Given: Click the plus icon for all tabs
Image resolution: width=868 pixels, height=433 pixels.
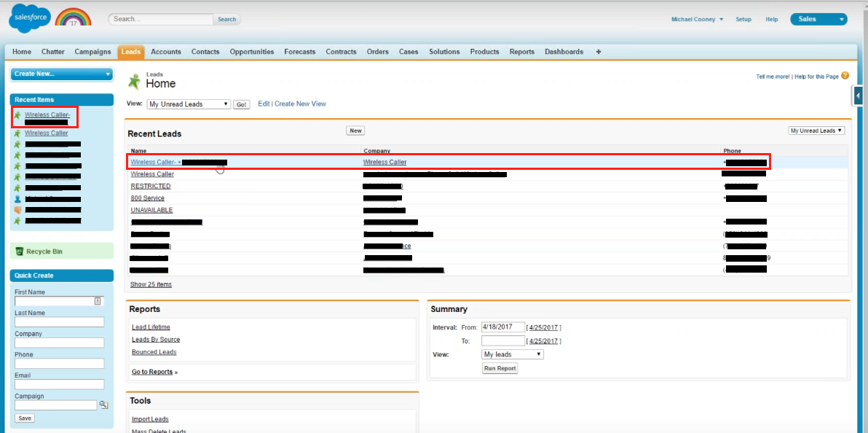Looking at the screenshot, I should point(599,52).
